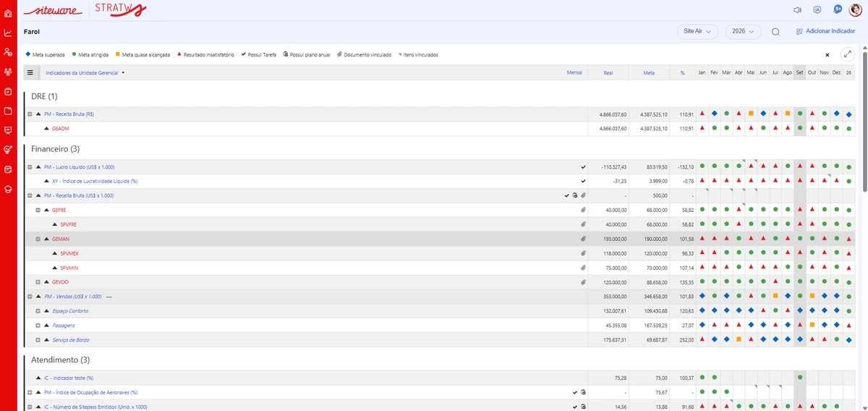Image resolution: width=868 pixels, height=411 pixels.
Task: Open the GEADM indicator link
Action: point(61,129)
